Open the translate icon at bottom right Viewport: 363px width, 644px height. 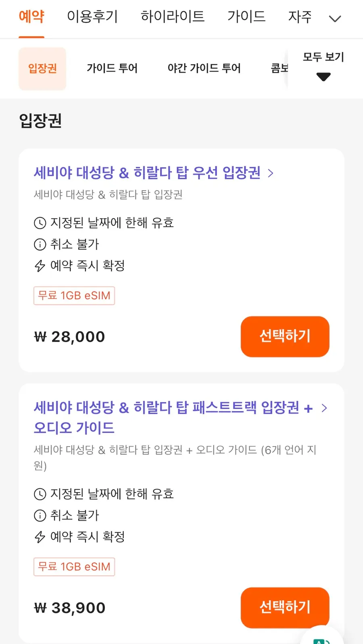click(x=321, y=638)
